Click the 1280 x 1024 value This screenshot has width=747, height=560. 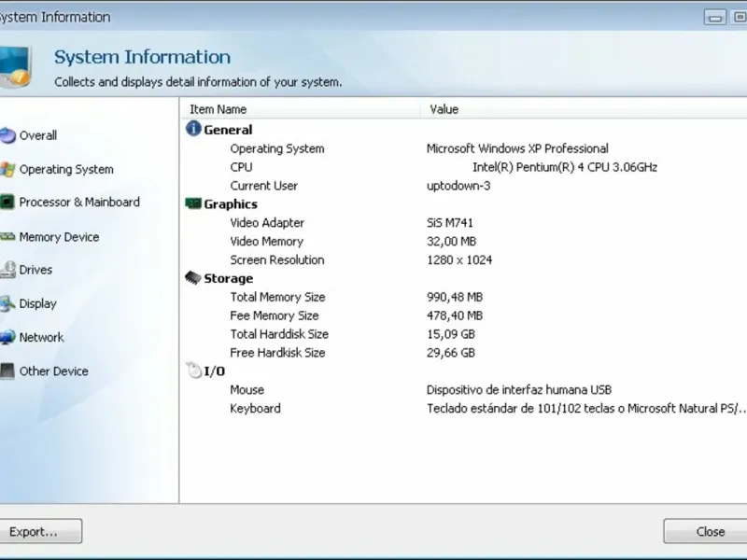pyautogui.click(x=459, y=260)
